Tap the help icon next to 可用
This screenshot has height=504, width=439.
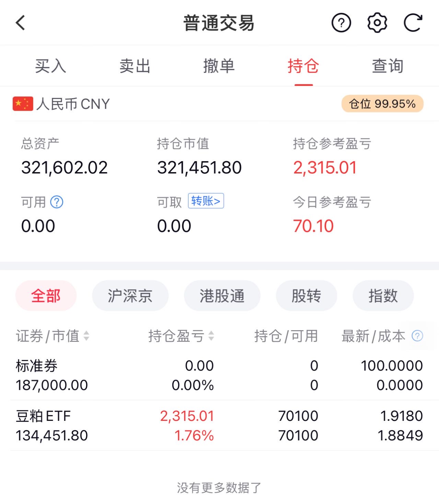coord(57,202)
